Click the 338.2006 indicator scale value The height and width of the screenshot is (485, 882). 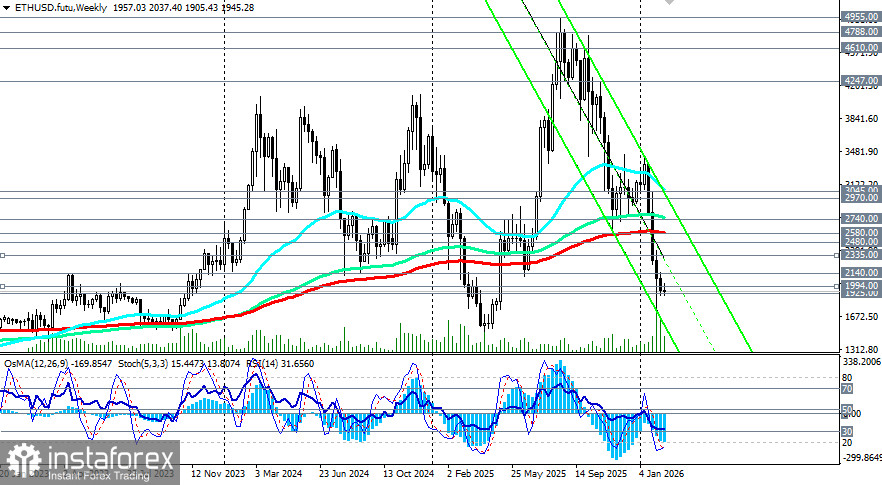pyautogui.click(x=861, y=361)
